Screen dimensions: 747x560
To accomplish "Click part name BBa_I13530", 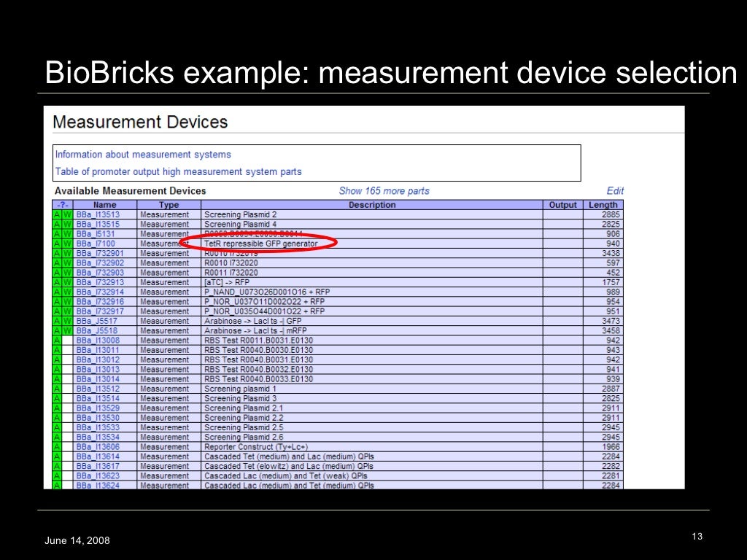I will coord(98,418).
